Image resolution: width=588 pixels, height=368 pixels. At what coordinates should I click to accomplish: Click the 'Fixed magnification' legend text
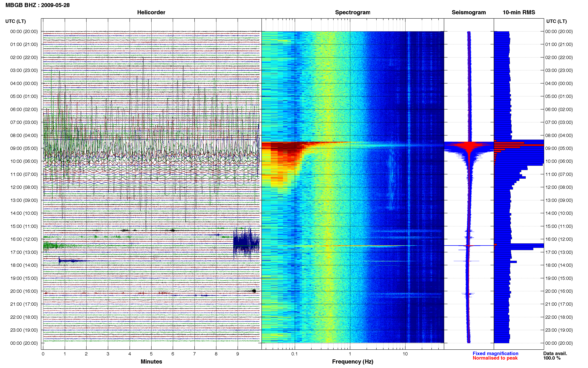(x=495, y=353)
